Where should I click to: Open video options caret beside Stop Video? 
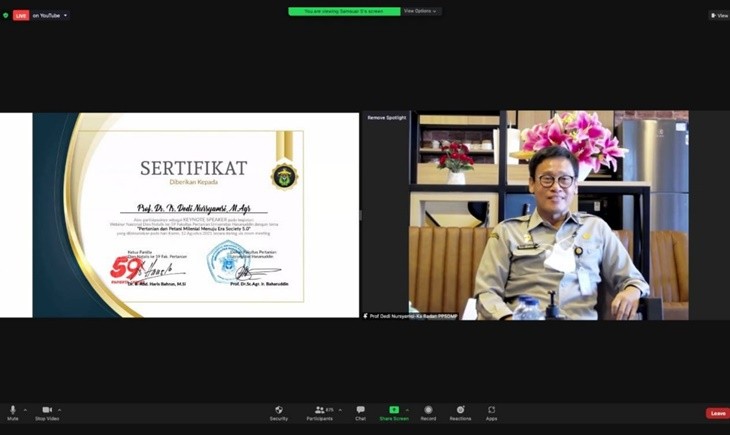[59, 410]
